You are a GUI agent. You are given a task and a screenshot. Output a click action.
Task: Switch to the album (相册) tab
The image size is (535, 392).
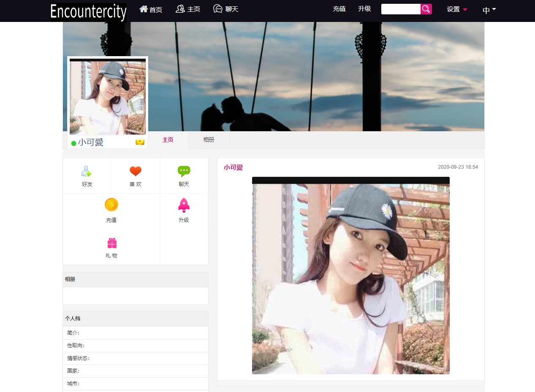(209, 140)
